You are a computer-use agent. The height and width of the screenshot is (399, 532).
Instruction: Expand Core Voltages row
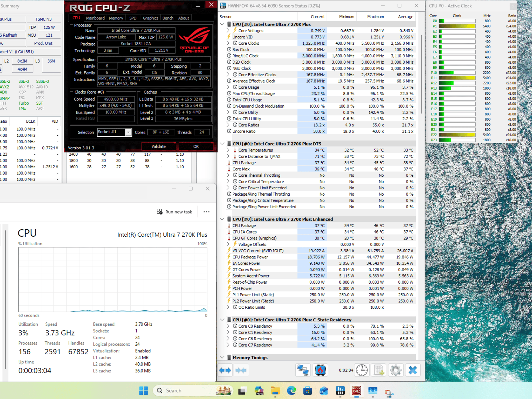[x=228, y=31]
